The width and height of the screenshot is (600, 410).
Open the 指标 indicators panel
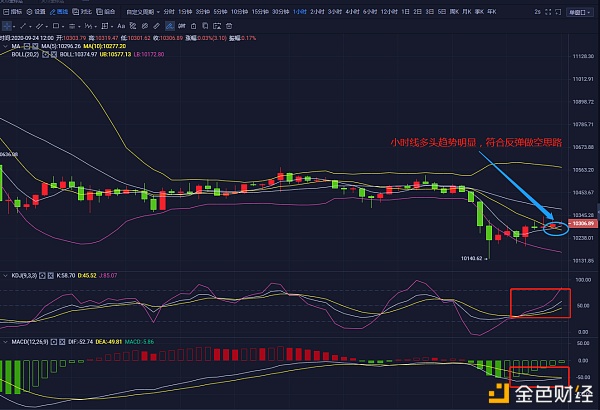(12, 12)
